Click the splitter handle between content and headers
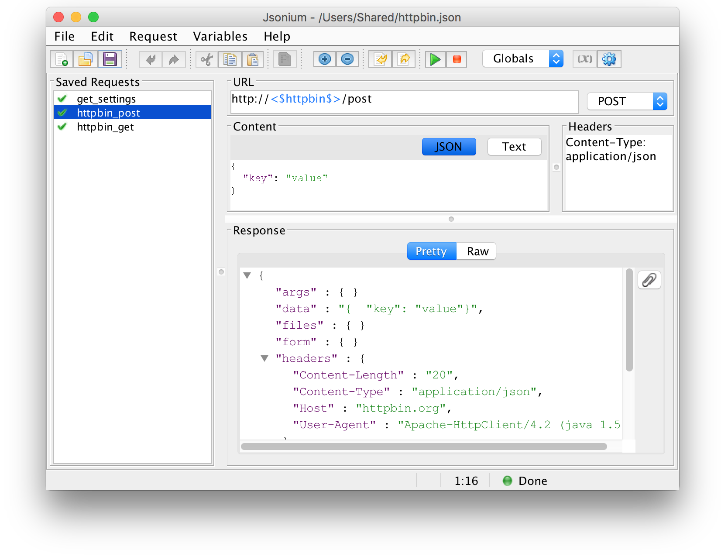Image resolution: width=728 pixels, height=560 pixels. (556, 167)
